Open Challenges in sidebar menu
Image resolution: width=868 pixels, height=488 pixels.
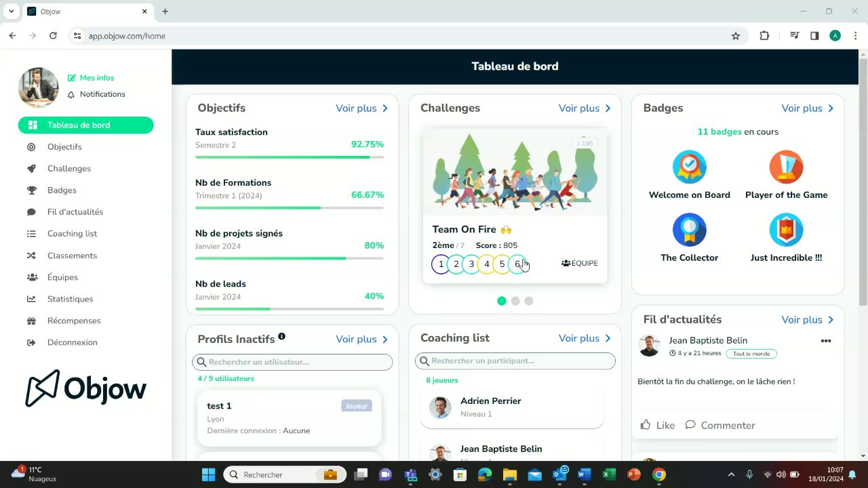click(69, 169)
